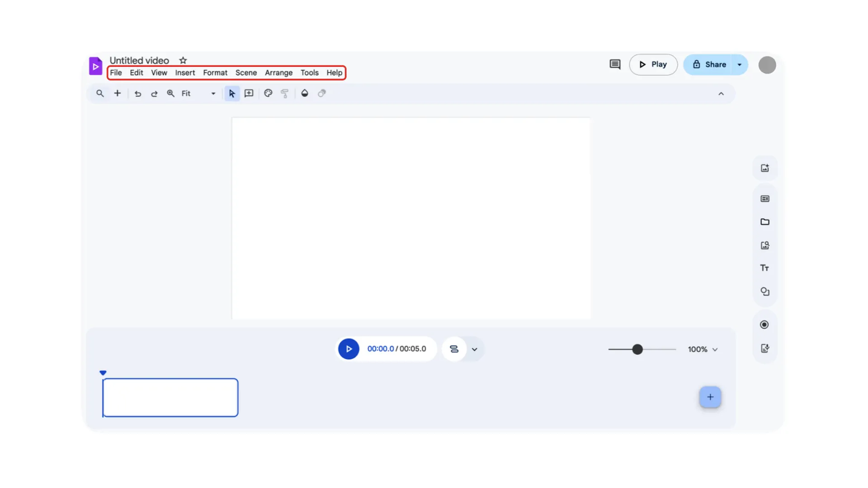Click the Play button to preview
This screenshot has width=868, height=488.
tap(653, 64)
